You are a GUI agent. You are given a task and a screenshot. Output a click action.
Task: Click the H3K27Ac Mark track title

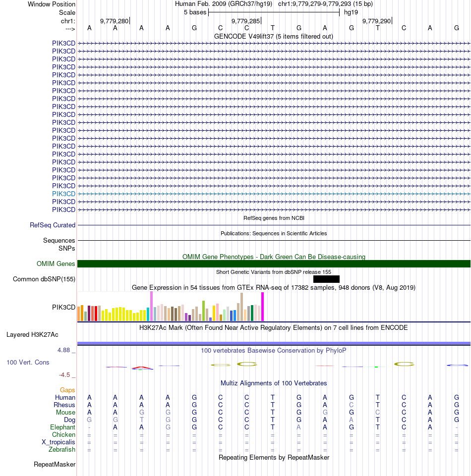274,327
